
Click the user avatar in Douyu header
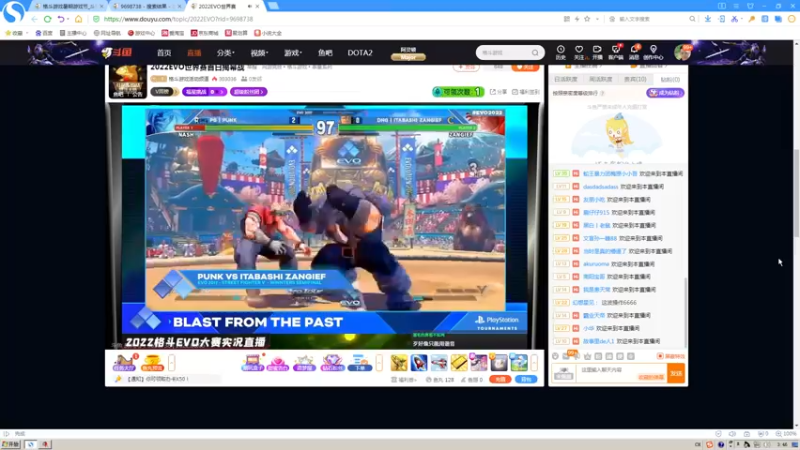(x=682, y=53)
